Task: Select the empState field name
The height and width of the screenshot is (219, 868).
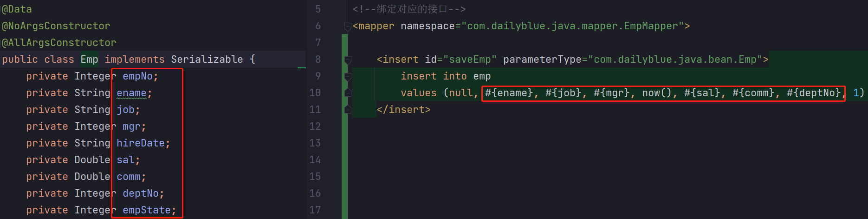Action: point(147,210)
